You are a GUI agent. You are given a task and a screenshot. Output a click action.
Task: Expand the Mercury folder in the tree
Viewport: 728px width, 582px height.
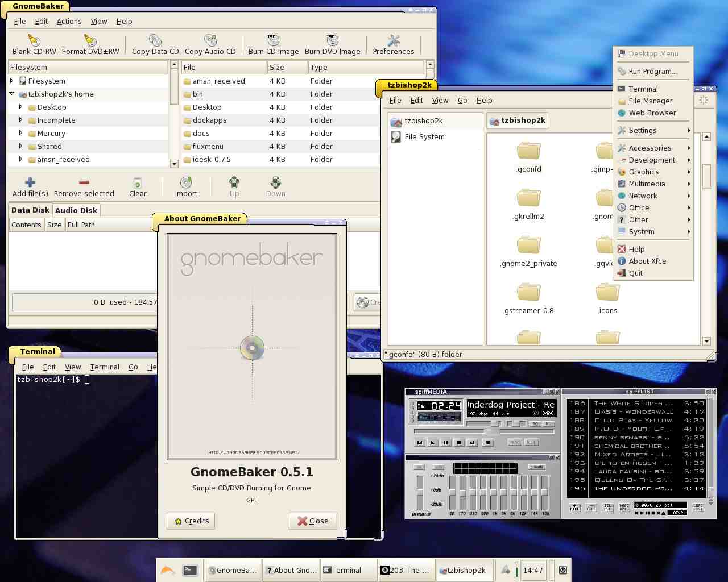(20, 133)
